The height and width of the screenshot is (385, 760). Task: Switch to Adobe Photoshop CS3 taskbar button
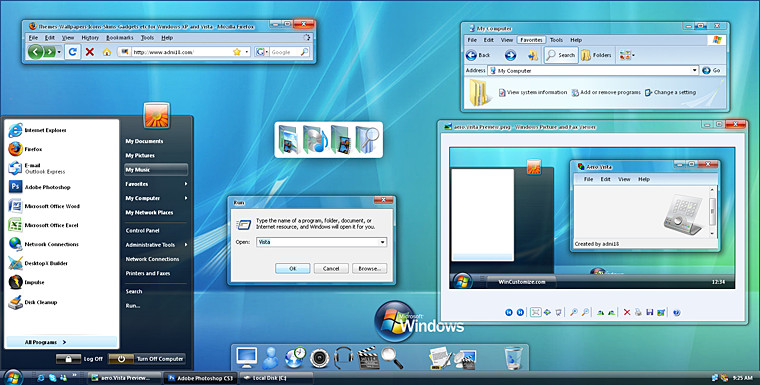pyautogui.click(x=200, y=378)
